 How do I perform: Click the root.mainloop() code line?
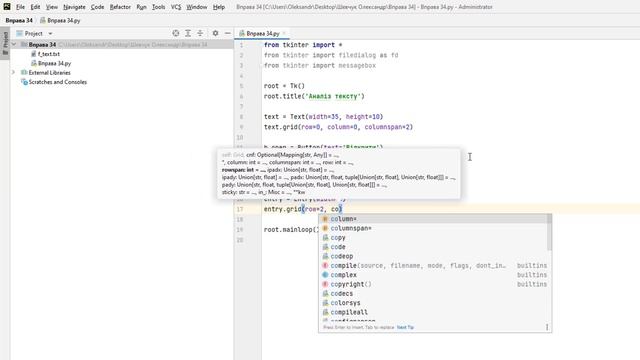click(291, 229)
